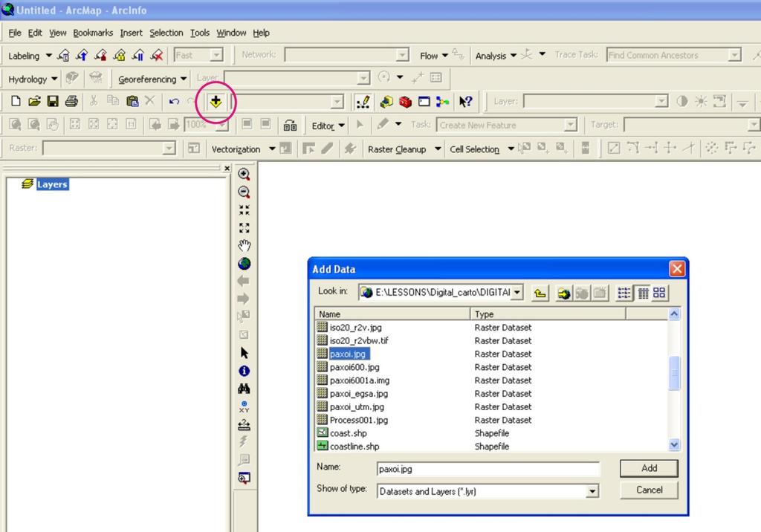Print the current map
Viewport: 761px width, 532px height.
click(71, 101)
